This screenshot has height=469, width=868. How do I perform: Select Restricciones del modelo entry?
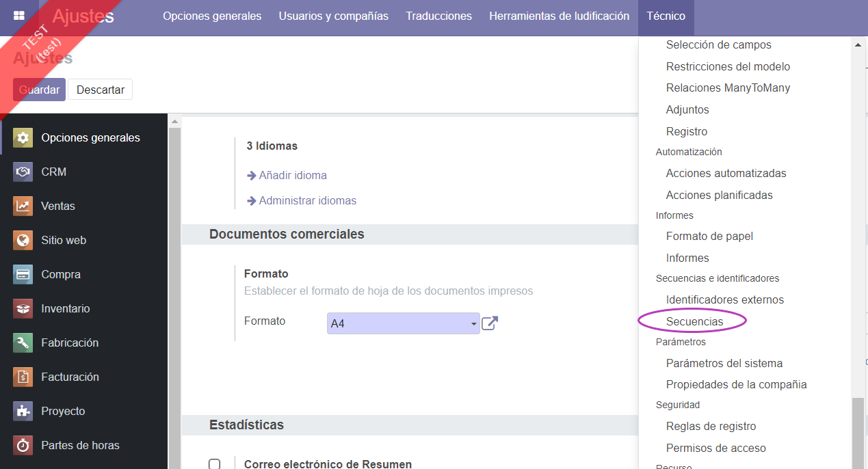[x=728, y=67]
